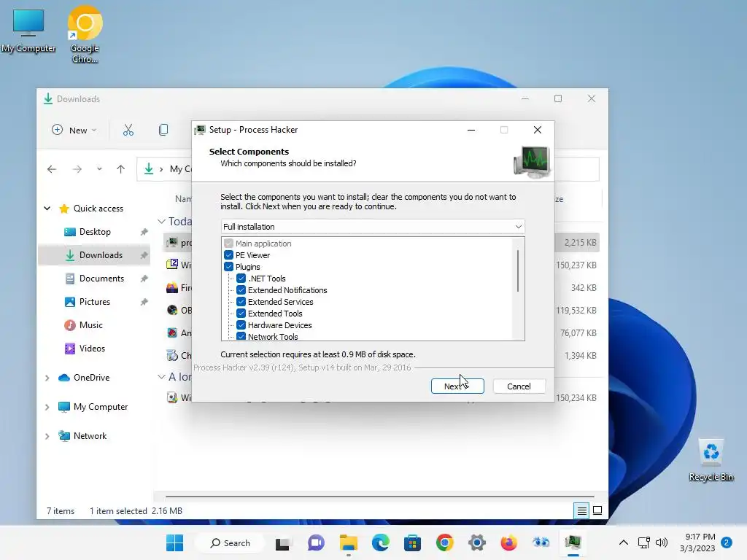The height and width of the screenshot is (560, 747).
Task: Open File Explorer from taskbar
Action: [348, 542]
